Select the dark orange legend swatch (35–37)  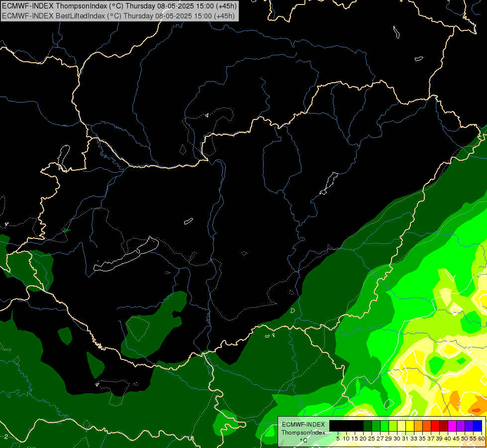point(427,426)
